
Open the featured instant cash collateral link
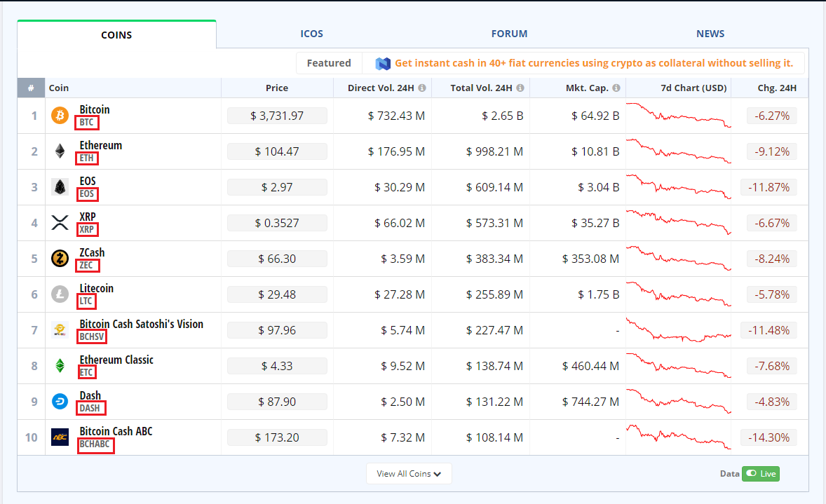pyautogui.click(x=594, y=63)
